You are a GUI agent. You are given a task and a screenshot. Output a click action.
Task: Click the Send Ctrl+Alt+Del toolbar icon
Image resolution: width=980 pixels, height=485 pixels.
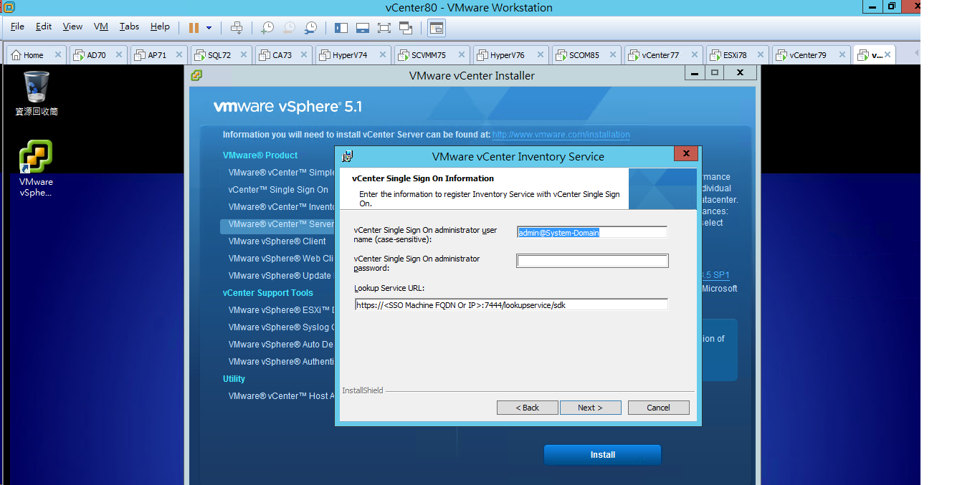click(237, 28)
